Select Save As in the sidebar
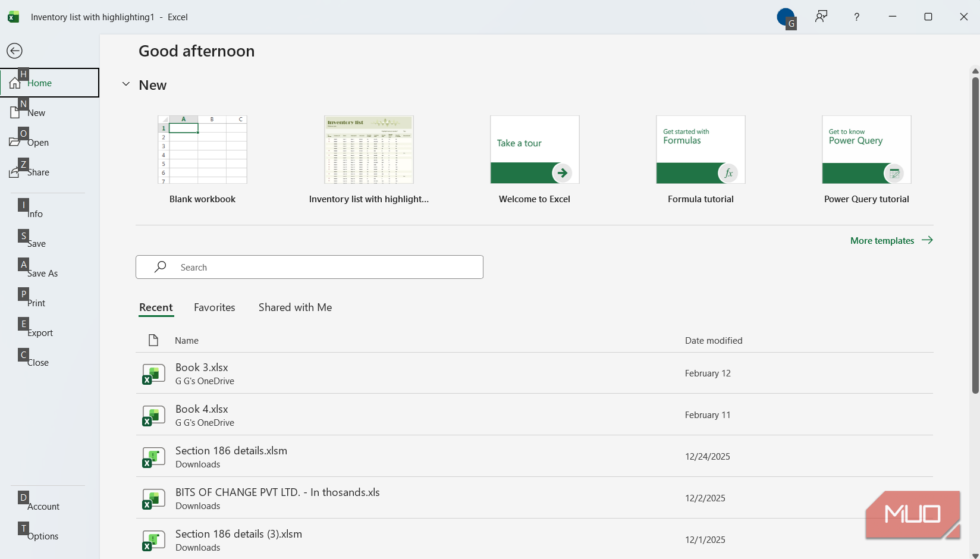This screenshot has width=980, height=559. tap(50, 273)
